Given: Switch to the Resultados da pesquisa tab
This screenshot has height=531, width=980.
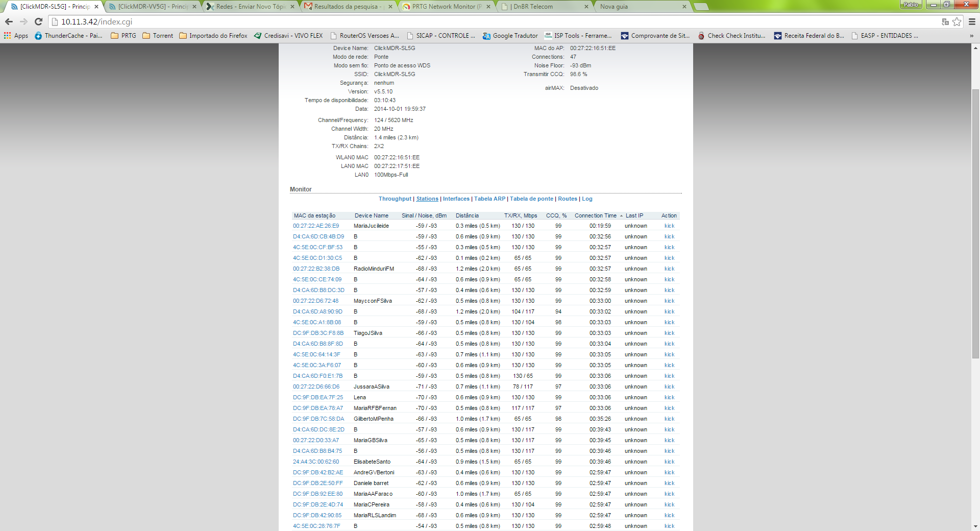Looking at the screenshot, I should (348, 7).
